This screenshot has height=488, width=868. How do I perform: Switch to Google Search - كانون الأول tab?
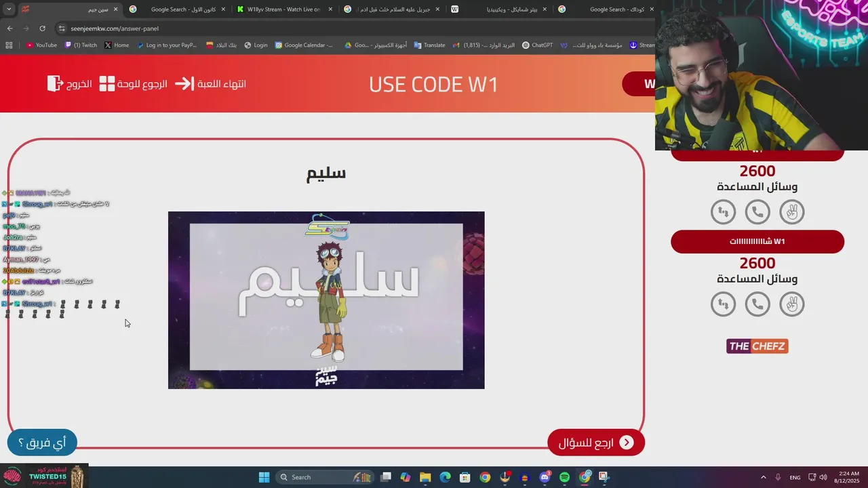178,9
